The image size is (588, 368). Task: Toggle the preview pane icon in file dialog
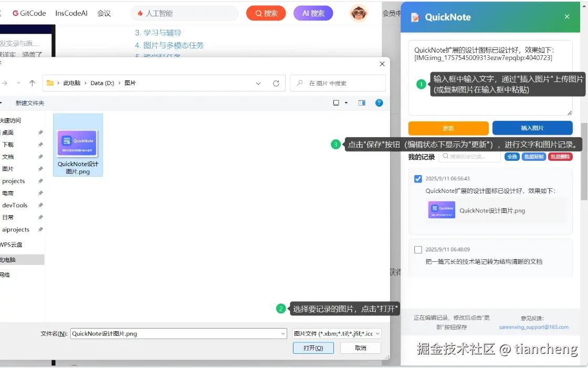361,103
